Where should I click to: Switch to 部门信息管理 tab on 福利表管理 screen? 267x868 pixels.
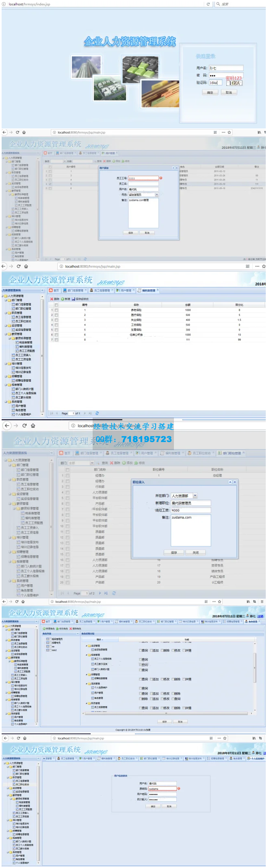click(74, 290)
